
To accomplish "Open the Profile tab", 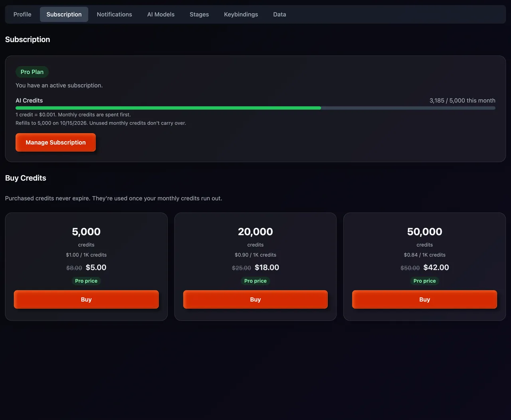I will pyautogui.click(x=22, y=14).
